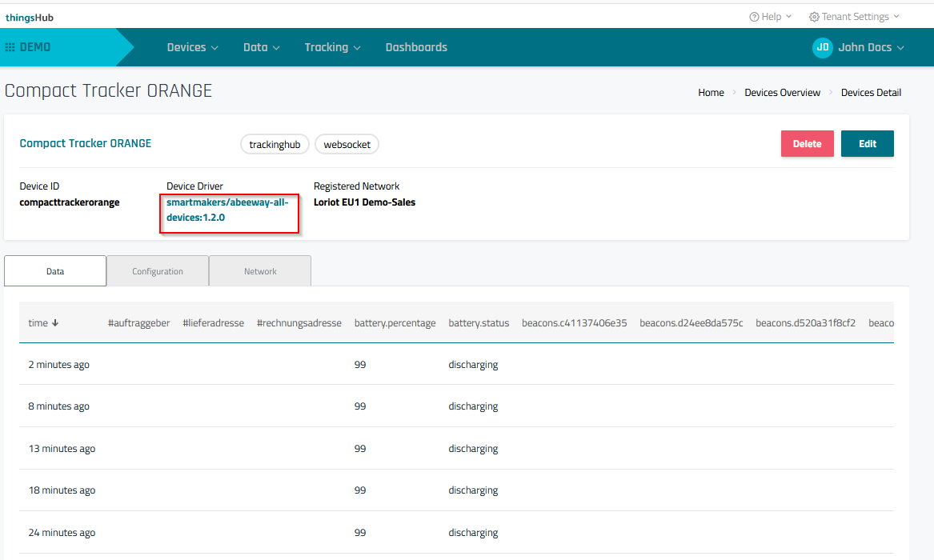Click the JD user avatar
Image resolution: width=934 pixels, height=560 pixels.
[x=822, y=47]
